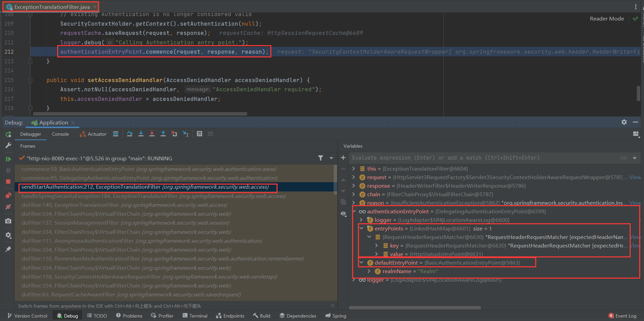Close the Application debug tab
Viewport: 644px width, 321px height.
tap(73, 122)
